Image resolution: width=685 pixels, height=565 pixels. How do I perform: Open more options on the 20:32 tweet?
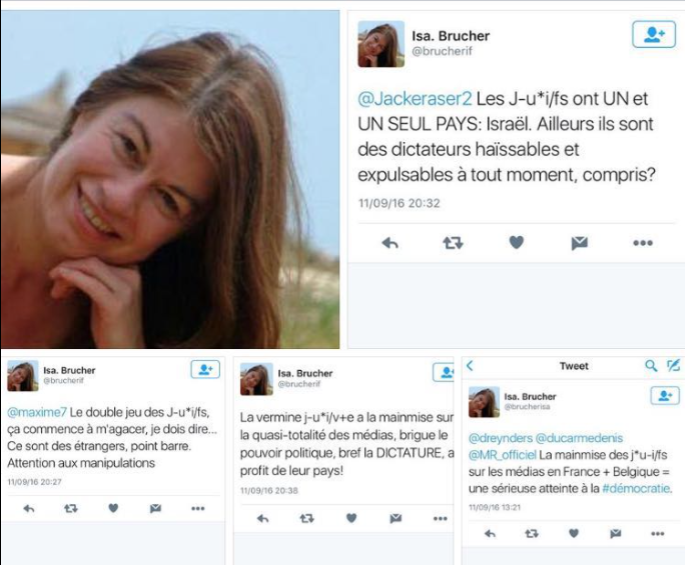[x=643, y=243]
